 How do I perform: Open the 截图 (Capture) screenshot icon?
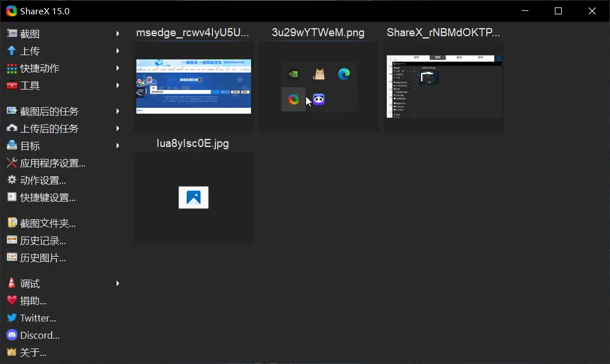click(x=12, y=33)
